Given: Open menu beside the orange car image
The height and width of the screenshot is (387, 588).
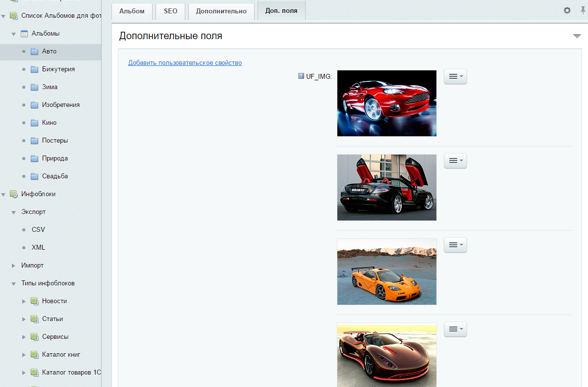Looking at the screenshot, I should coord(455,245).
